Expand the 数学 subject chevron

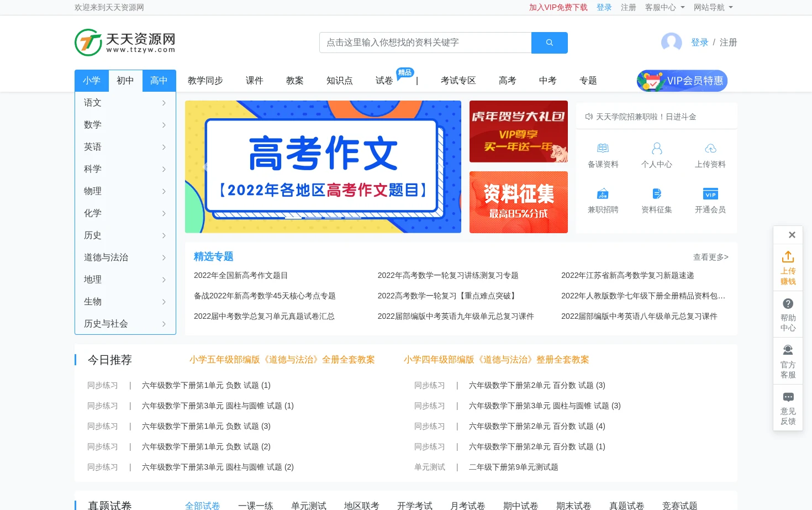(x=164, y=125)
